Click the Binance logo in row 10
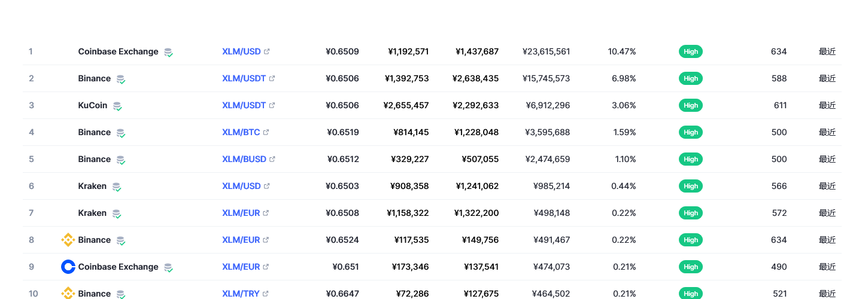 (68, 294)
